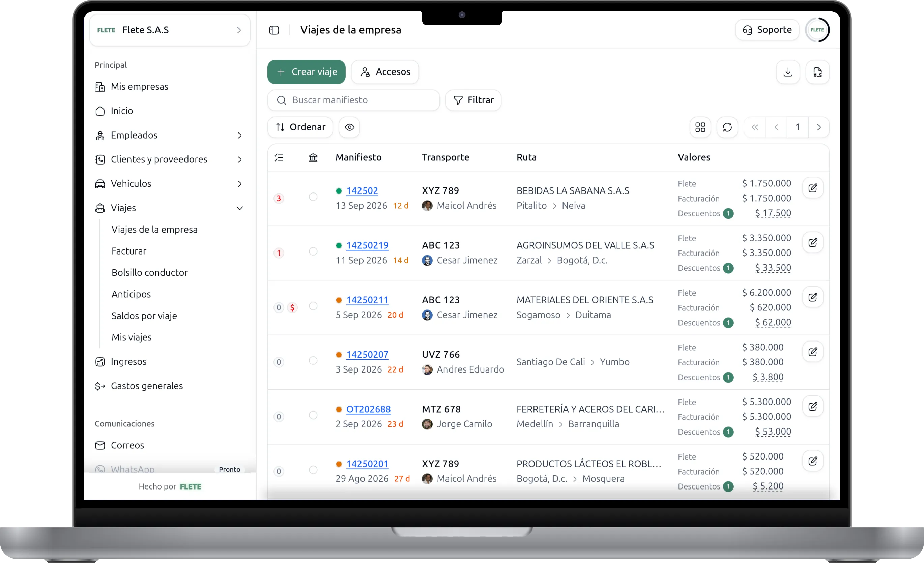The height and width of the screenshot is (563, 924).
Task: Select the radio for manifest OT202688
Action: (313, 415)
